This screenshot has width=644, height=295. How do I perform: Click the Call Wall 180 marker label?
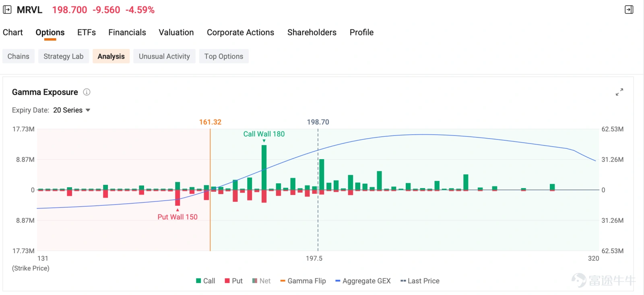pyautogui.click(x=264, y=134)
